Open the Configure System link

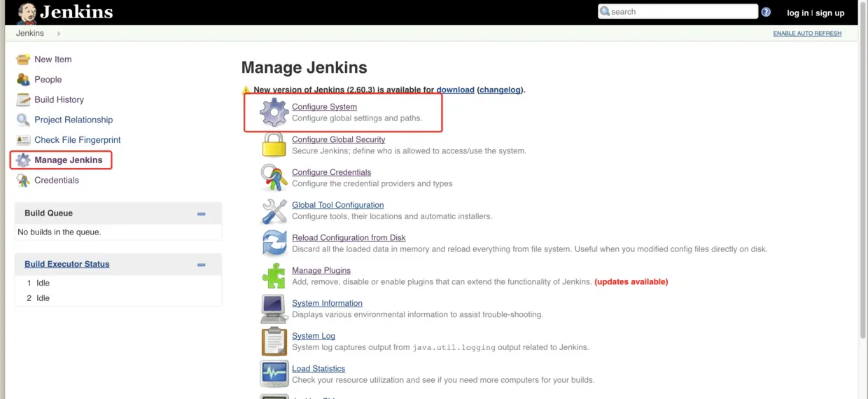pyautogui.click(x=324, y=106)
